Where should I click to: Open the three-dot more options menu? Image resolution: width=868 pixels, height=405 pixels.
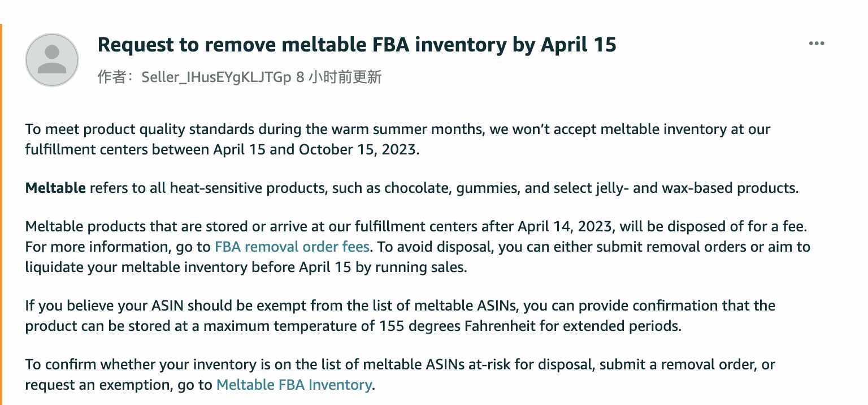[x=816, y=44]
